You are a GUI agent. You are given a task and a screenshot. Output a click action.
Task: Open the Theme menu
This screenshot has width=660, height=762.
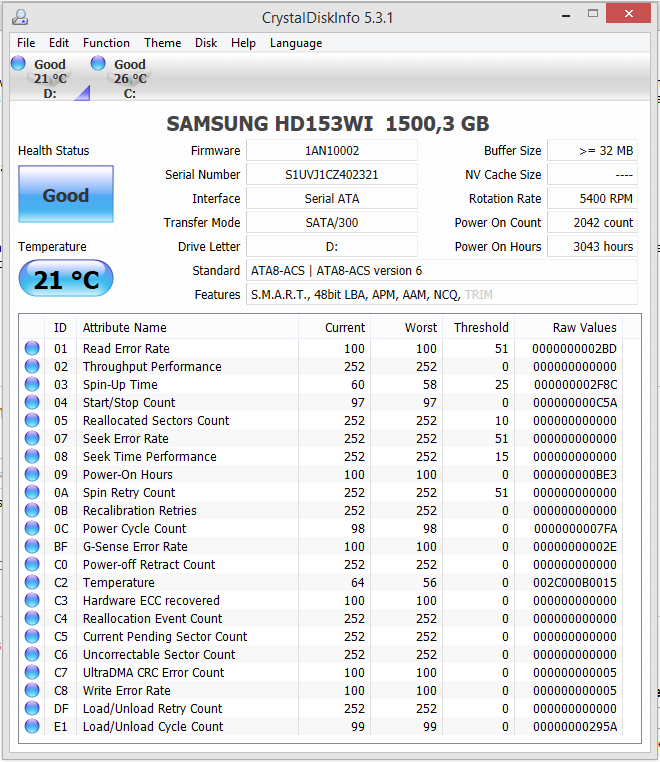point(162,43)
